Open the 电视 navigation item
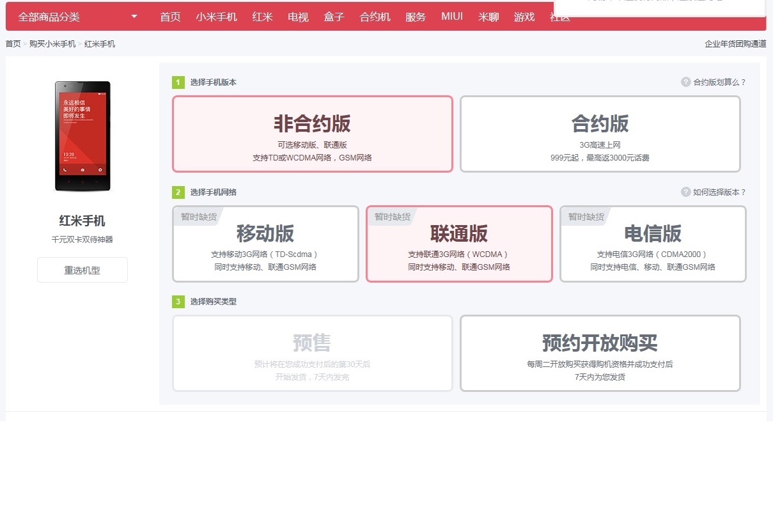Viewport: 773px width, 532px height. tap(298, 17)
